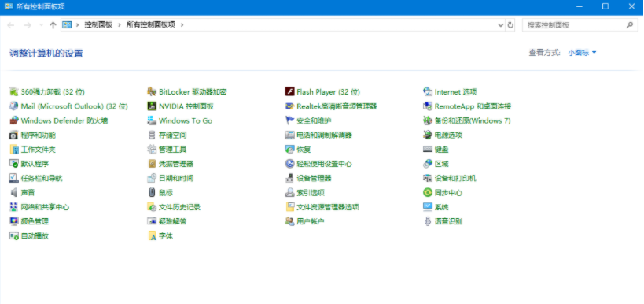The width and height of the screenshot is (644, 304).
Task: Click the Back navigation arrow
Action: [x=11, y=25]
